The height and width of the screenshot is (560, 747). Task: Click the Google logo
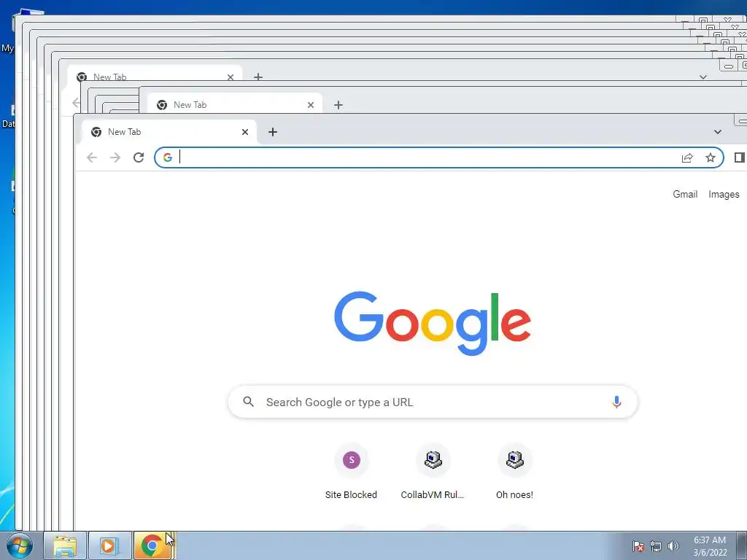coord(433,323)
